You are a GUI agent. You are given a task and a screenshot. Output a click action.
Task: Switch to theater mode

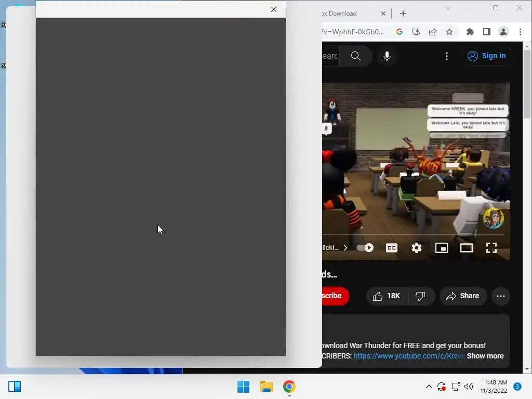(467, 248)
